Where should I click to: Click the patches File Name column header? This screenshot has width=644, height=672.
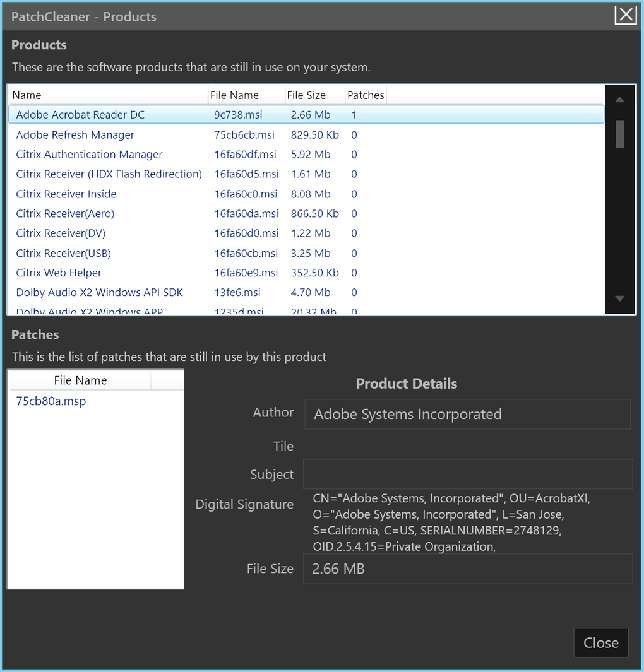click(x=80, y=380)
